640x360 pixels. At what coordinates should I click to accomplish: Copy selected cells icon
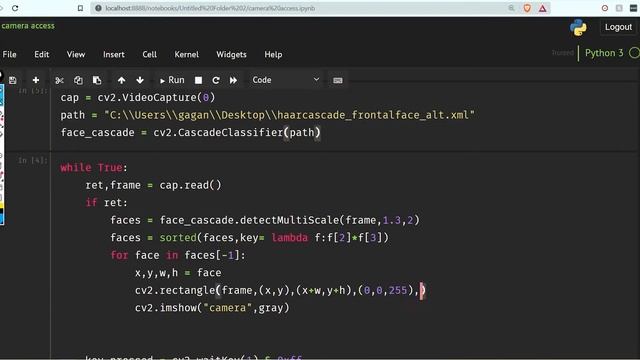78,80
